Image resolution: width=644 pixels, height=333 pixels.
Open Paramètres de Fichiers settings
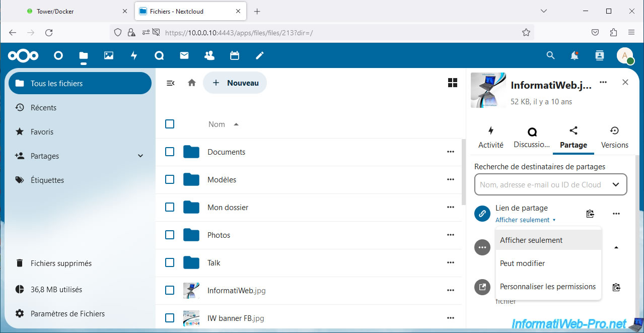[x=67, y=313]
